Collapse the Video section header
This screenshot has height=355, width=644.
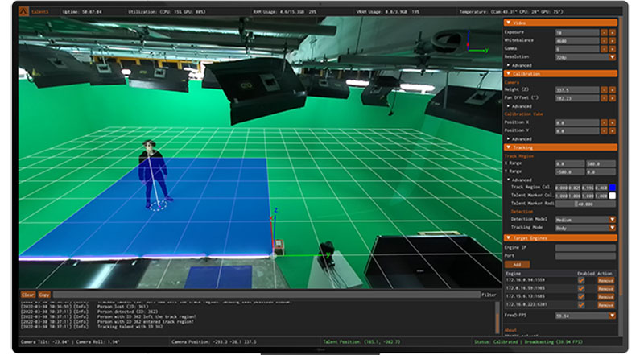click(560, 23)
